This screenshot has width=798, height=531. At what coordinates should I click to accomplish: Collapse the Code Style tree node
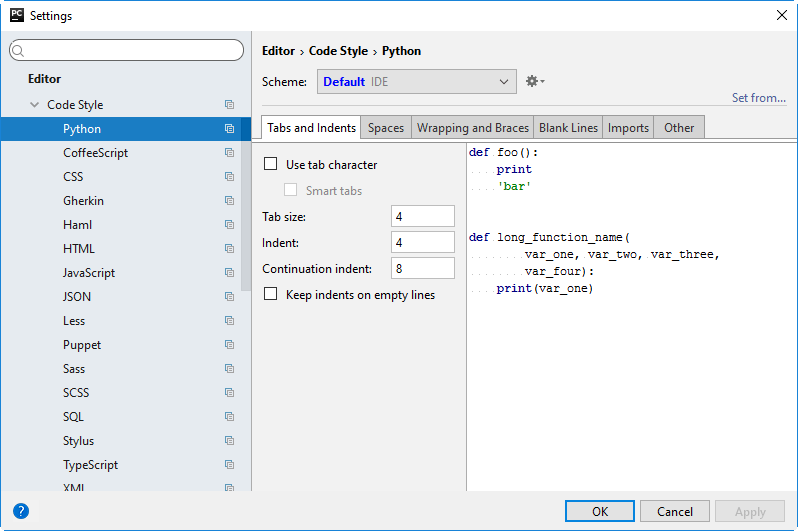(x=35, y=105)
